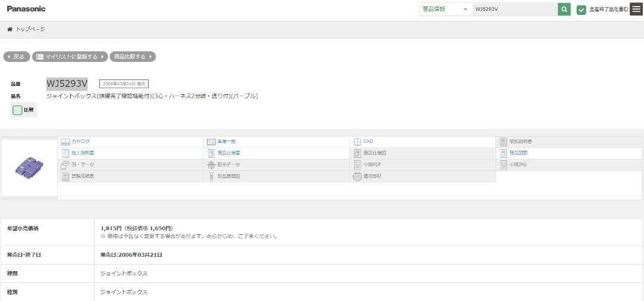Click the 商品比較する button
Screen dimensions: 644x301
pyautogui.click(x=132, y=57)
